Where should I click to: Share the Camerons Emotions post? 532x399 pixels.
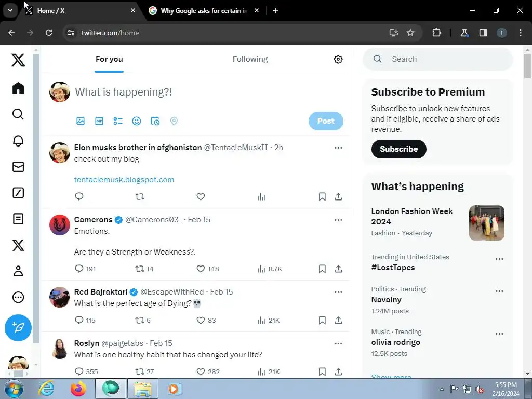coord(338,269)
